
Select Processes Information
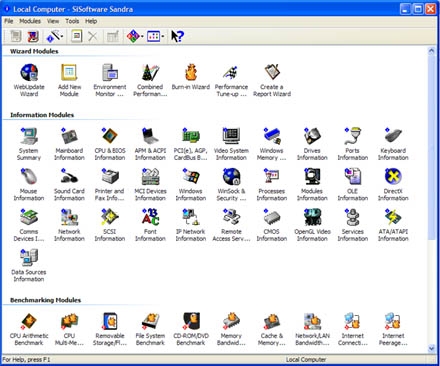(272, 184)
